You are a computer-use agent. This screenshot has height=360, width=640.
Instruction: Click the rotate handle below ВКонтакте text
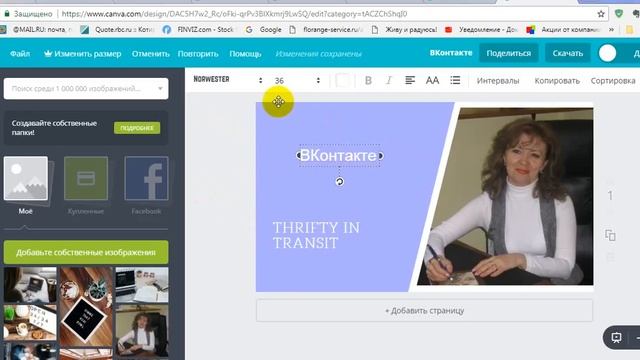click(x=339, y=182)
